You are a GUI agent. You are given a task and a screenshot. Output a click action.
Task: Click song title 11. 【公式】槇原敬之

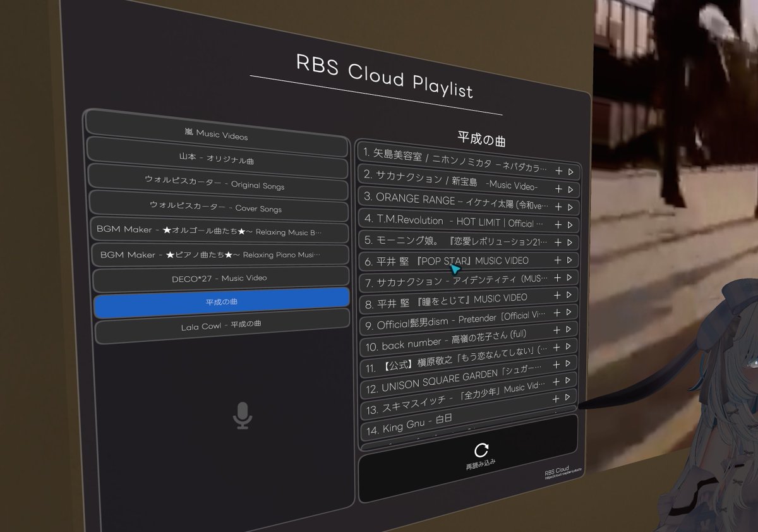click(x=457, y=358)
